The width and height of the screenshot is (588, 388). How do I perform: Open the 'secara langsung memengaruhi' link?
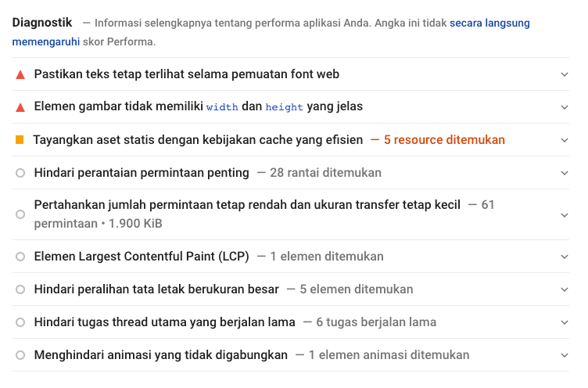[489, 23]
